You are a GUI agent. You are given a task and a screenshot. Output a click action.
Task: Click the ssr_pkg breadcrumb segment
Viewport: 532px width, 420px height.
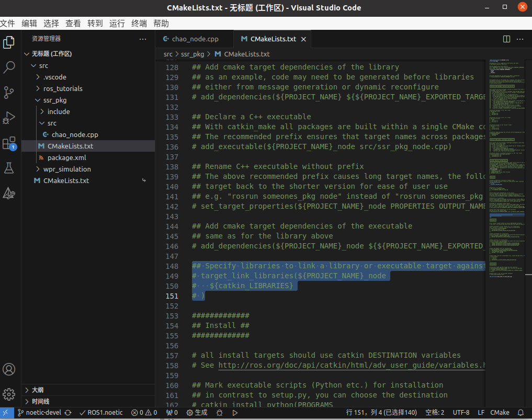click(193, 54)
